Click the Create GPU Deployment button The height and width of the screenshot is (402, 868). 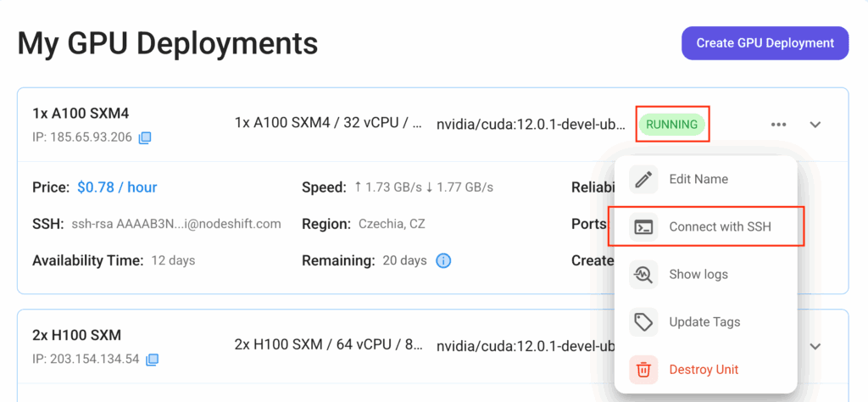tap(765, 42)
